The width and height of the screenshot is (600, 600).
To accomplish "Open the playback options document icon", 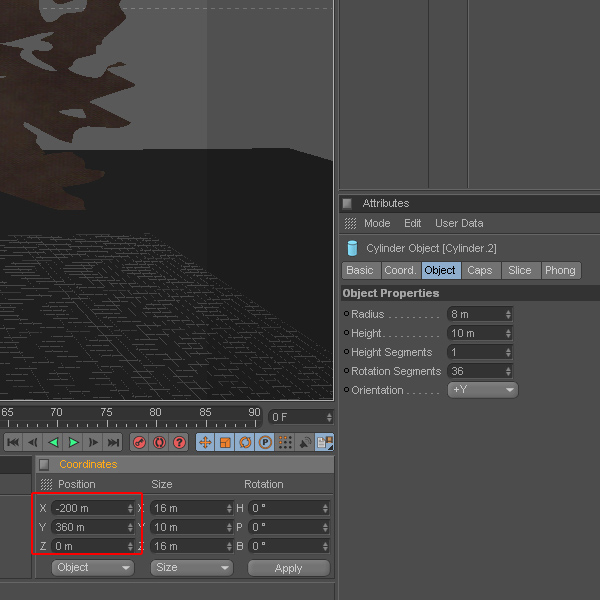I will click(x=324, y=442).
